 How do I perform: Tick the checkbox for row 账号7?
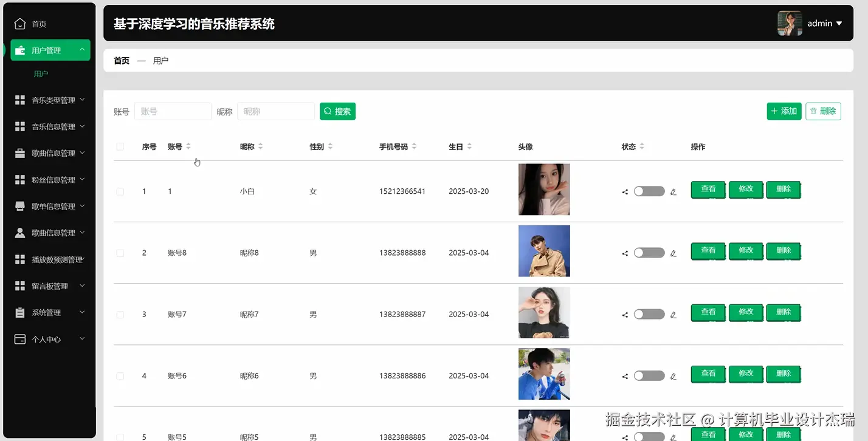tap(120, 315)
